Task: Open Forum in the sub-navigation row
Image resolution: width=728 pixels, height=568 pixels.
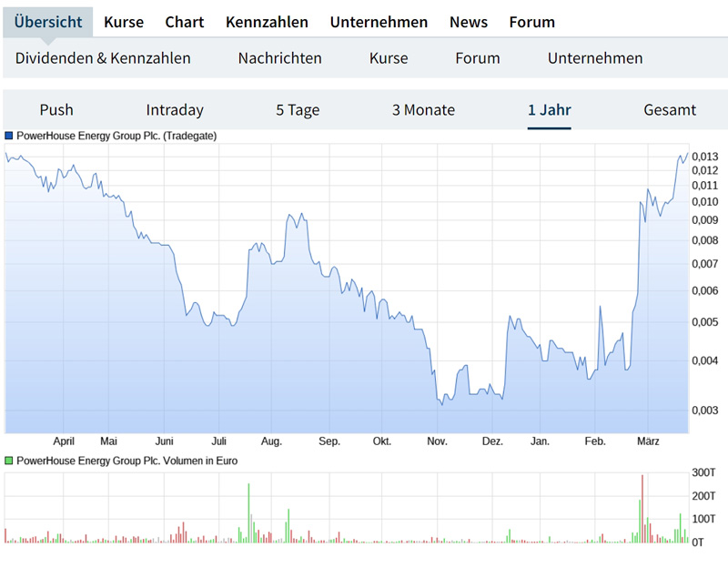Action: [x=478, y=58]
